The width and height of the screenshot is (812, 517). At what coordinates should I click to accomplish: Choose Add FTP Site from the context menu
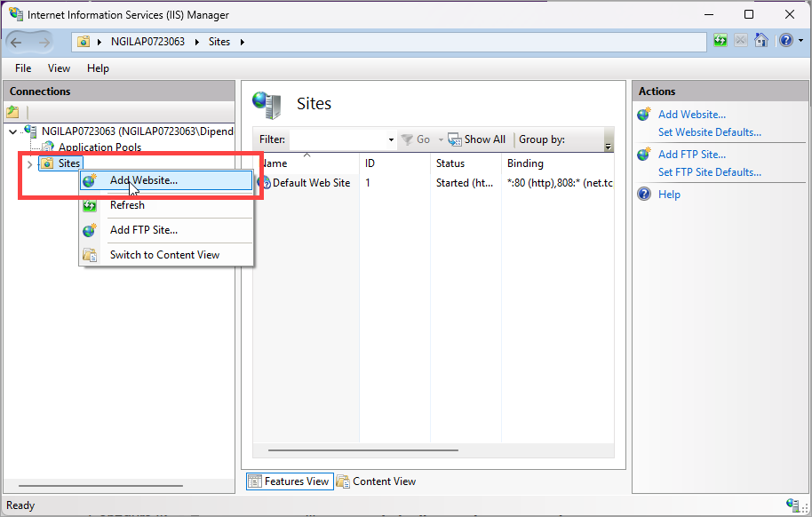(166, 230)
